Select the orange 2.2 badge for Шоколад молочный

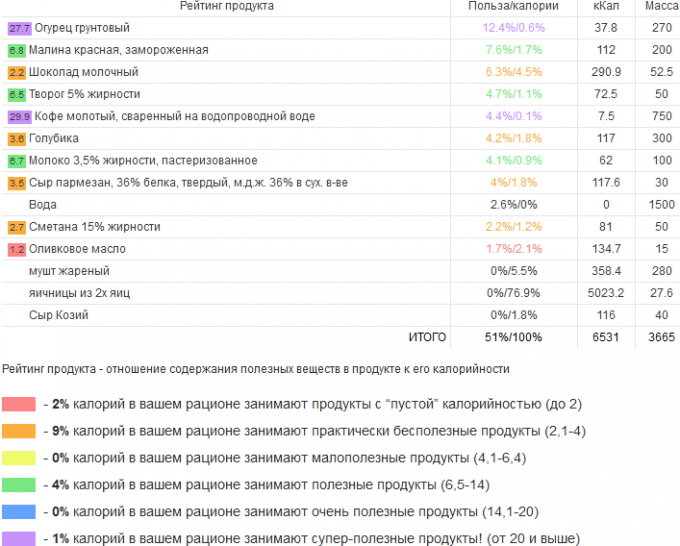point(16,72)
